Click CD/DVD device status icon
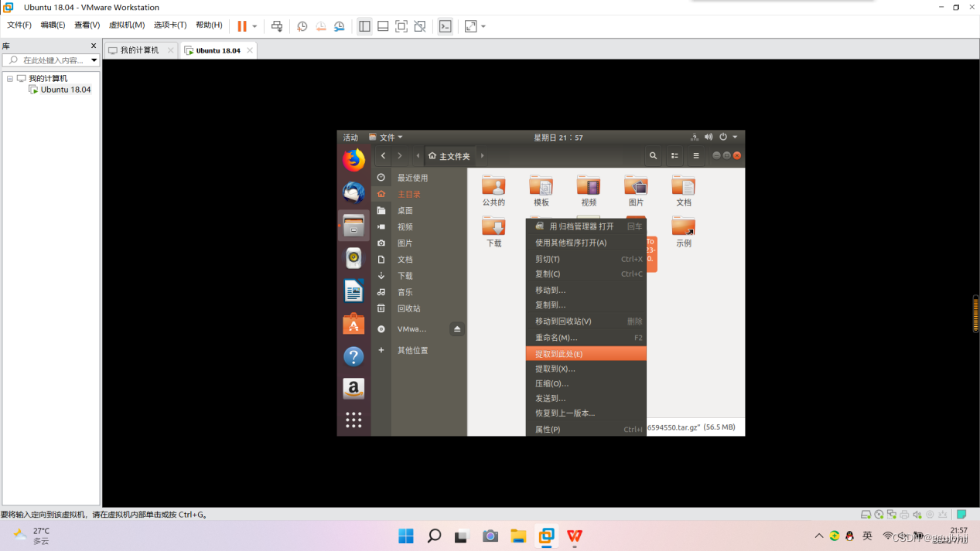Image resolution: width=980 pixels, height=551 pixels. click(x=879, y=515)
